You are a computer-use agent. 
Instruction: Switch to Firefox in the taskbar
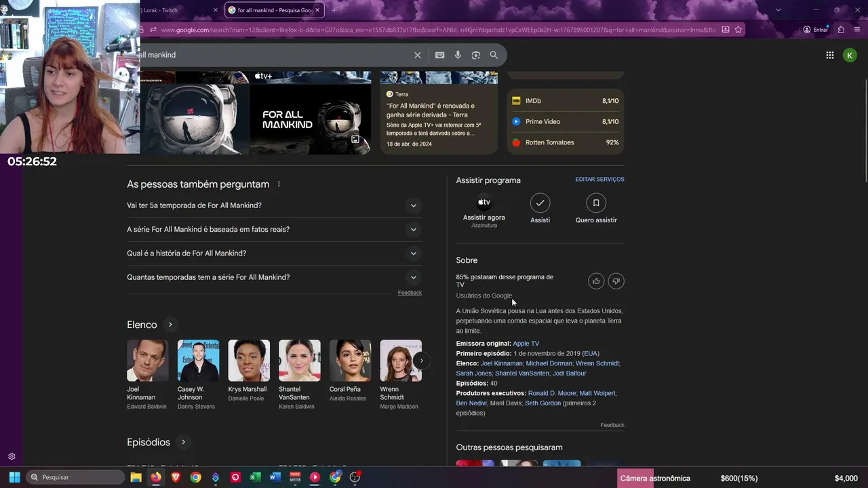tap(156, 477)
